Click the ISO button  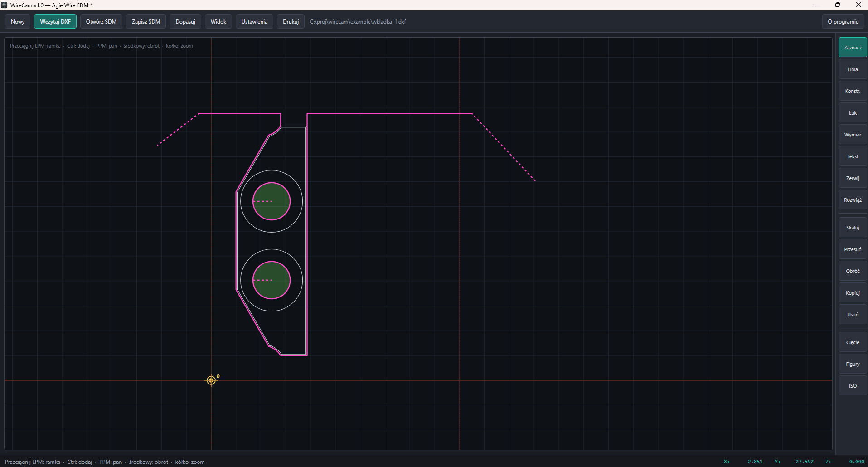pyautogui.click(x=853, y=386)
